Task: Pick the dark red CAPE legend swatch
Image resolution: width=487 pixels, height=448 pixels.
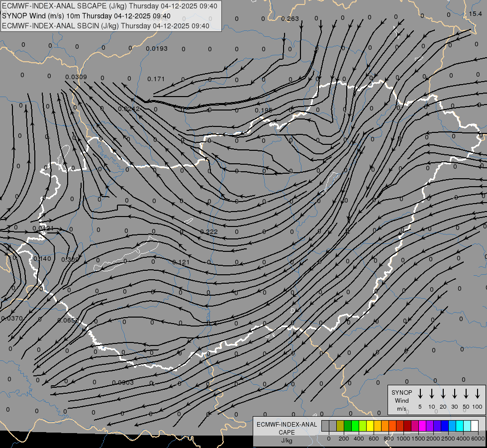Action: 407,426
